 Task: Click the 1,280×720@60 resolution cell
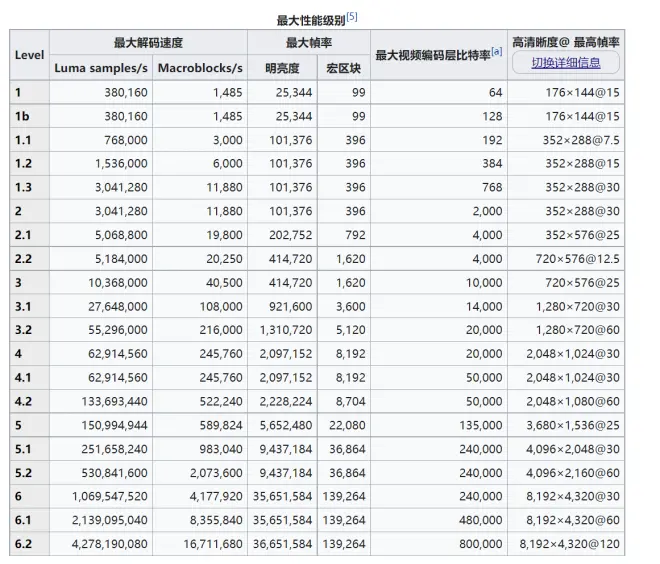[x=566, y=330]
